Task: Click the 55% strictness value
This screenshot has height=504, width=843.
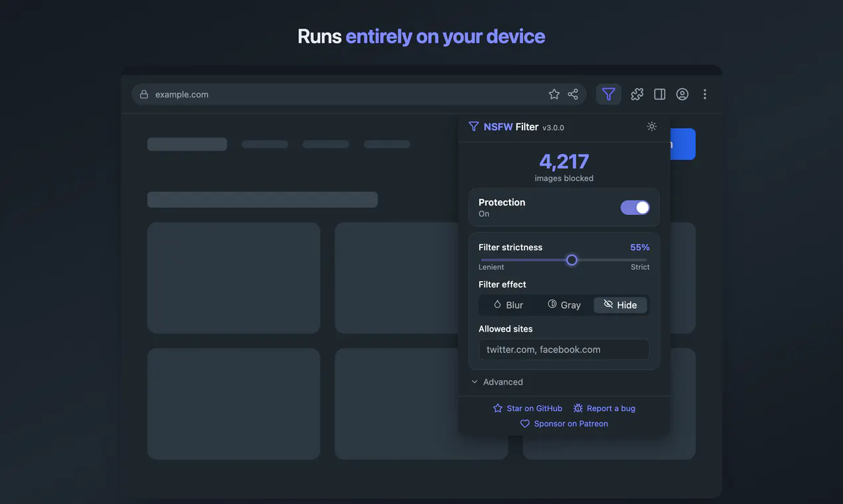Action: click(x=640, y=247)
